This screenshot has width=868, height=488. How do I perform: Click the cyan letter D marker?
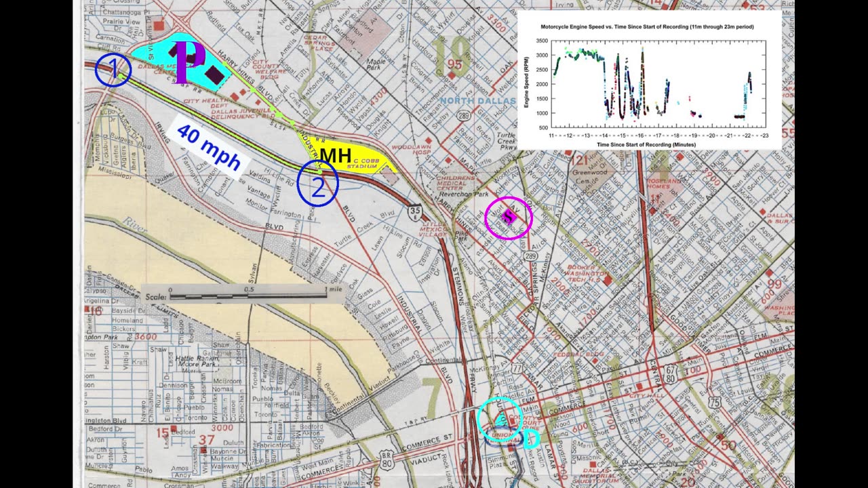[532, 439]
